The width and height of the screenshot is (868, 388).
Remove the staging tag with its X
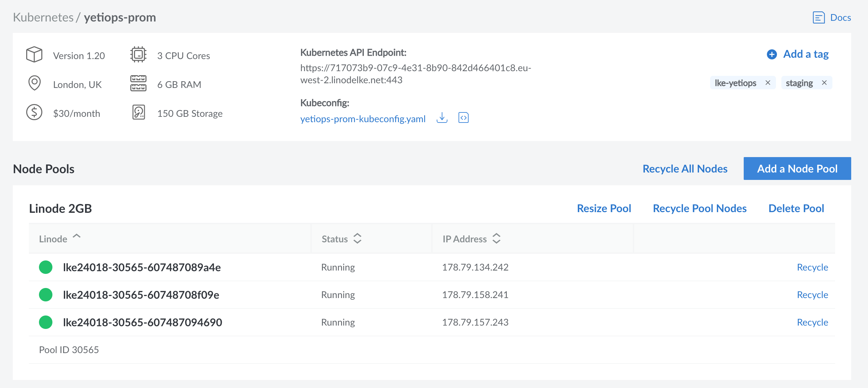[825, 83]
